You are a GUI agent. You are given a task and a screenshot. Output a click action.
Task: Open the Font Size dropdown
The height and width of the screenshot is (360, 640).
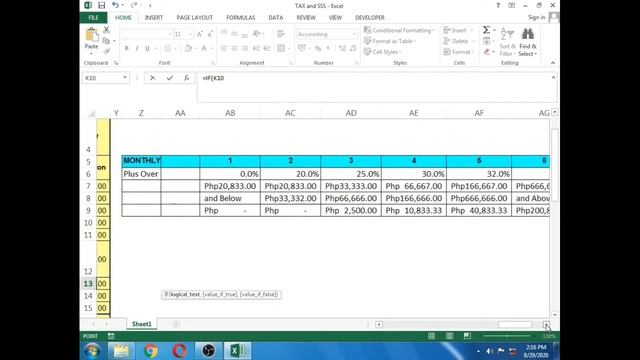pos(190,34)
